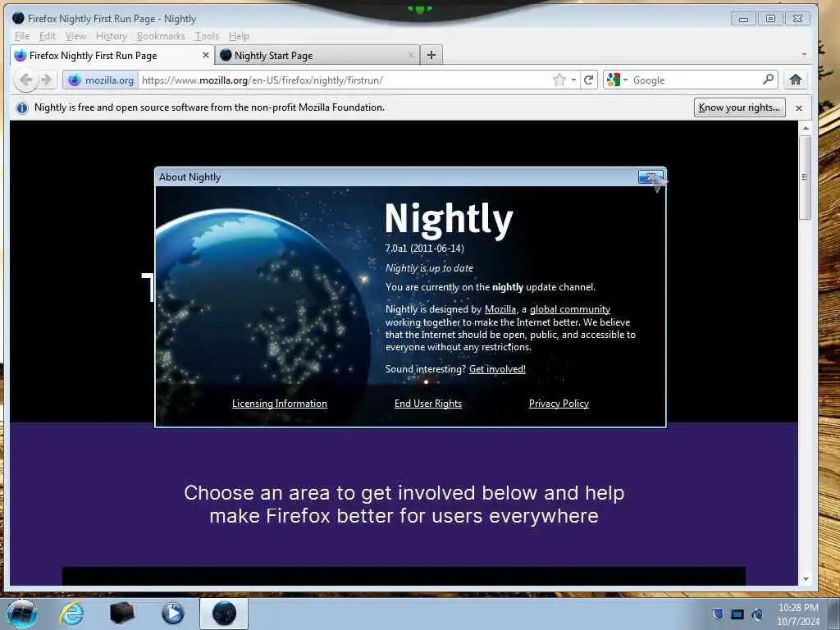Open the Windows Start menu orb
This screenshot has height=630, width=840.
coord(22,614)
